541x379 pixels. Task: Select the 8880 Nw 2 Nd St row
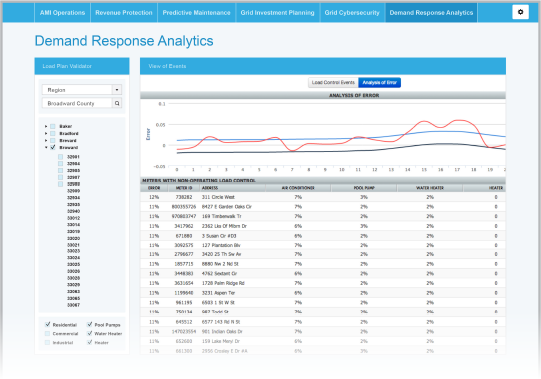click(x=323, y=264)
